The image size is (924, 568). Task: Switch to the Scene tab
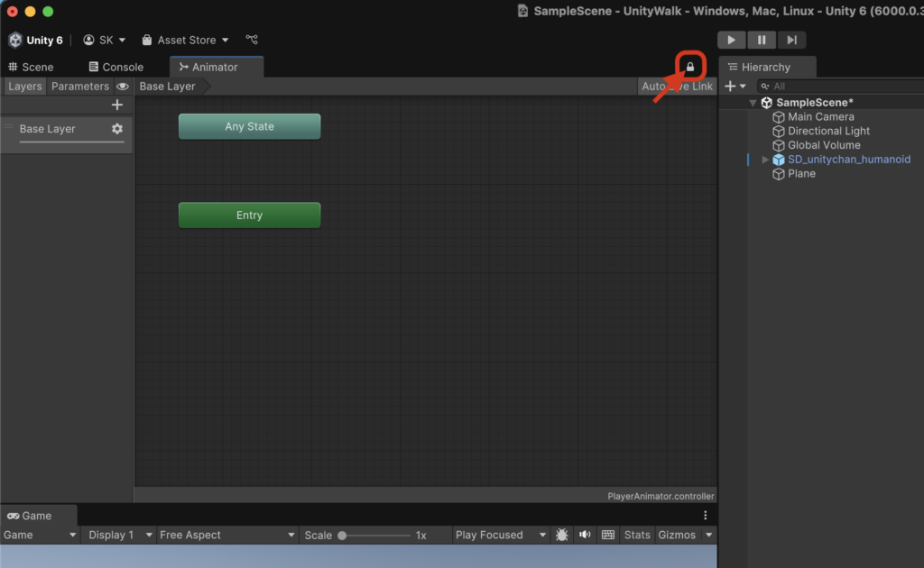click(x=31, y=67)
